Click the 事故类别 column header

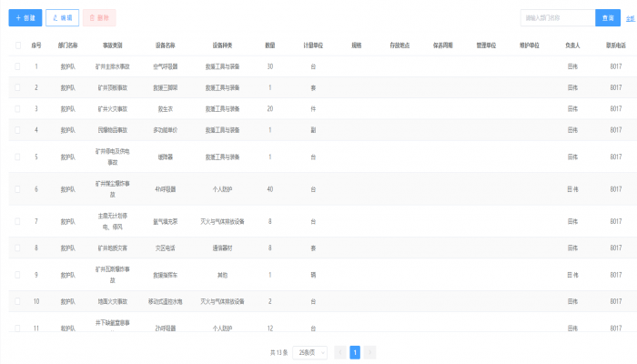[113, 45]
